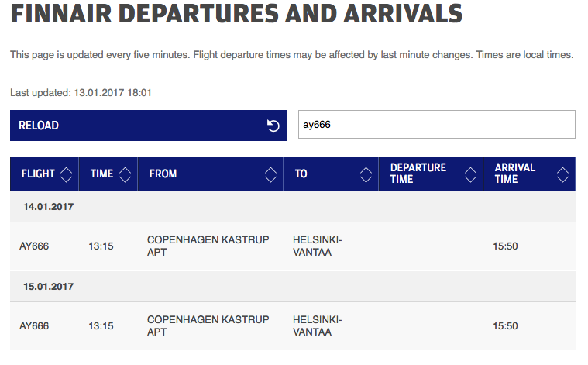Select the 14.01.2017 date group row

48,207
